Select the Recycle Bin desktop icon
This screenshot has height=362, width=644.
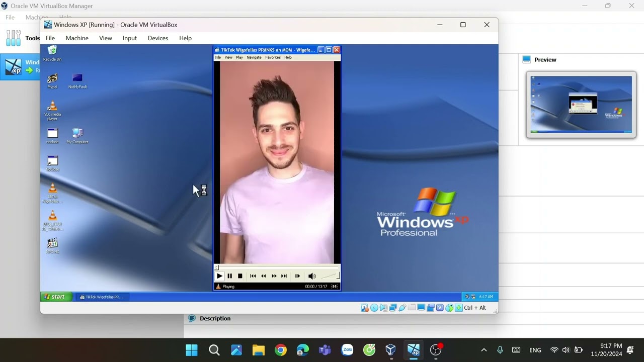coord(52,53)
